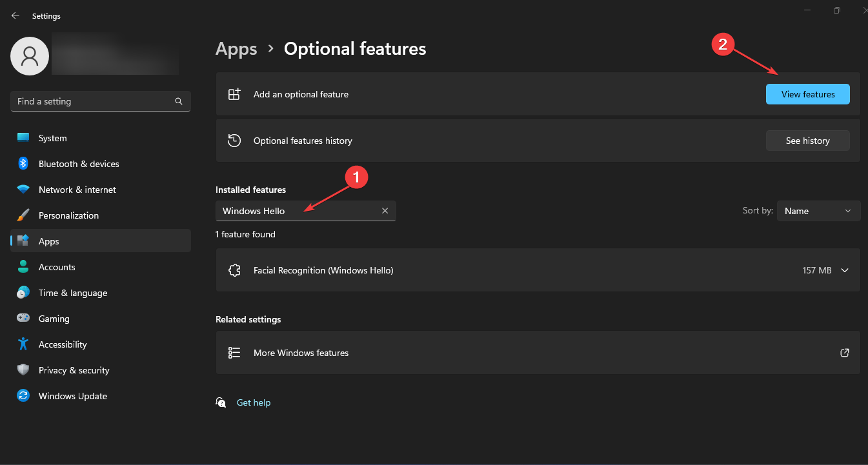
Task: Click the Facial Recognition puzzle icon
Action: tap(234, 270)
